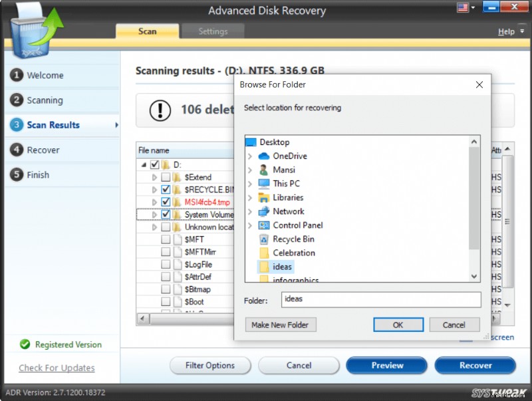The width and height of the screenshot is (532, 401).
Task: Select the Celebration folder icon
Action: 263,253
